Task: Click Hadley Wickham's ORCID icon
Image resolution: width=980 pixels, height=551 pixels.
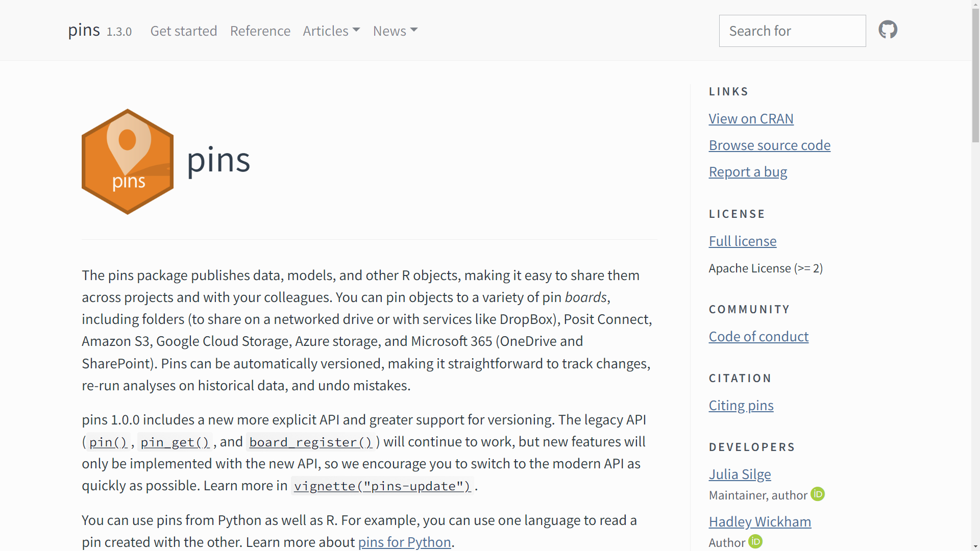Action: pos(755,542)
